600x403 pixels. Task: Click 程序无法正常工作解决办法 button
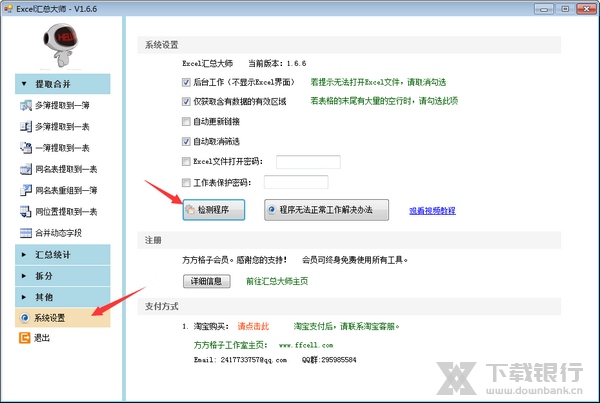(x=326, y=210)
